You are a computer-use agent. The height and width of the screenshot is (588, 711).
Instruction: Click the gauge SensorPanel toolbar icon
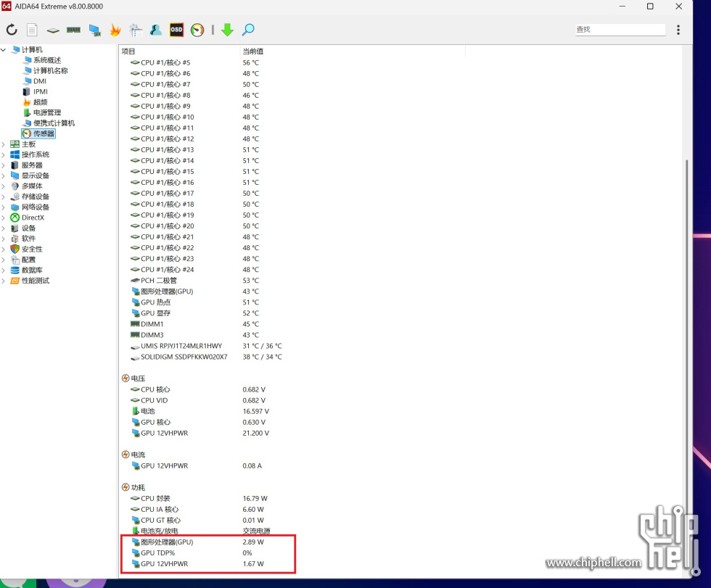(197, 30)
